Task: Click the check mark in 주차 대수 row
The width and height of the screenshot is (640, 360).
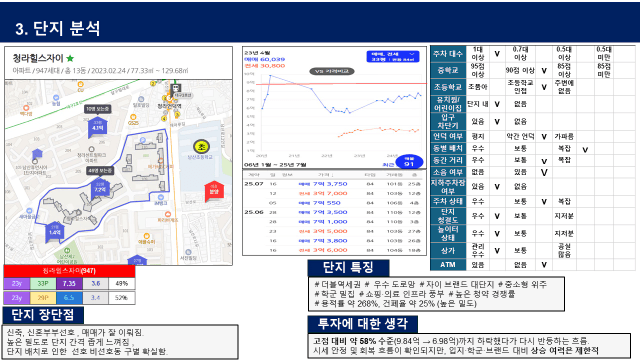Action: click(497, 54)
